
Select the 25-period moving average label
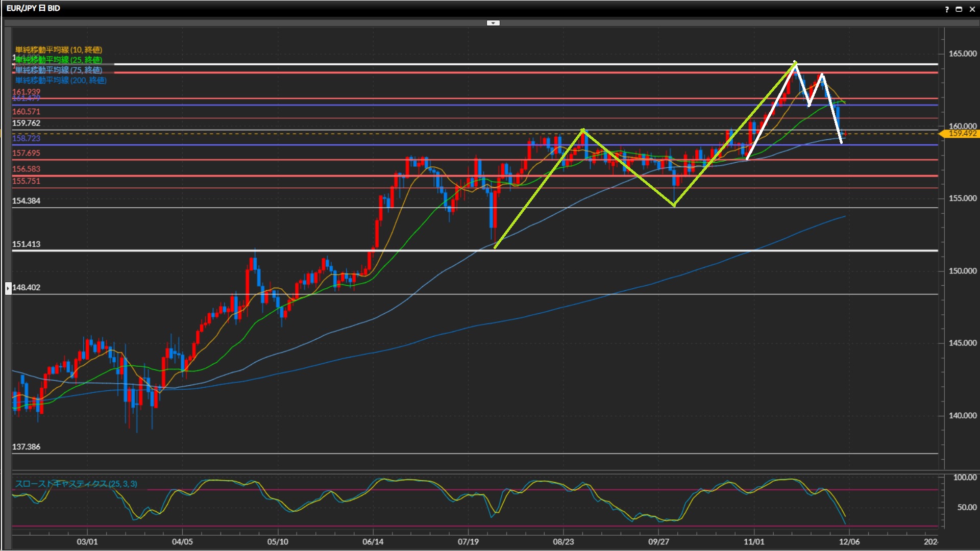[x=59, y=60]
